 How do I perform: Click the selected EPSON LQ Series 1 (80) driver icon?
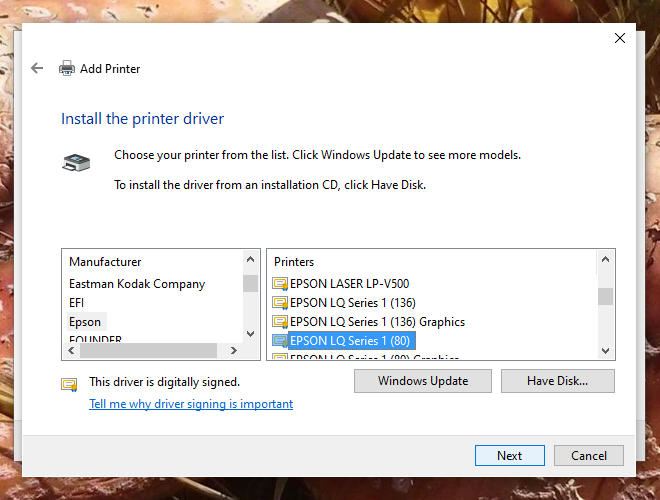click(279, 340)
